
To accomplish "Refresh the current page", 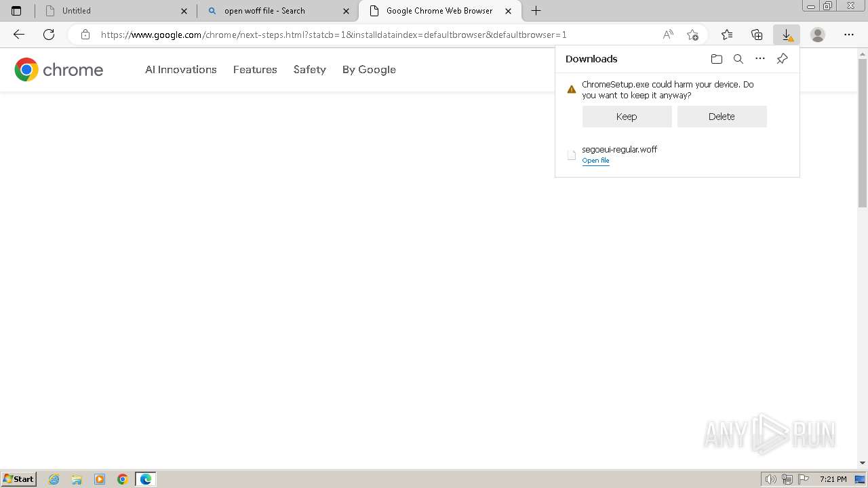I will click(49, 35).
